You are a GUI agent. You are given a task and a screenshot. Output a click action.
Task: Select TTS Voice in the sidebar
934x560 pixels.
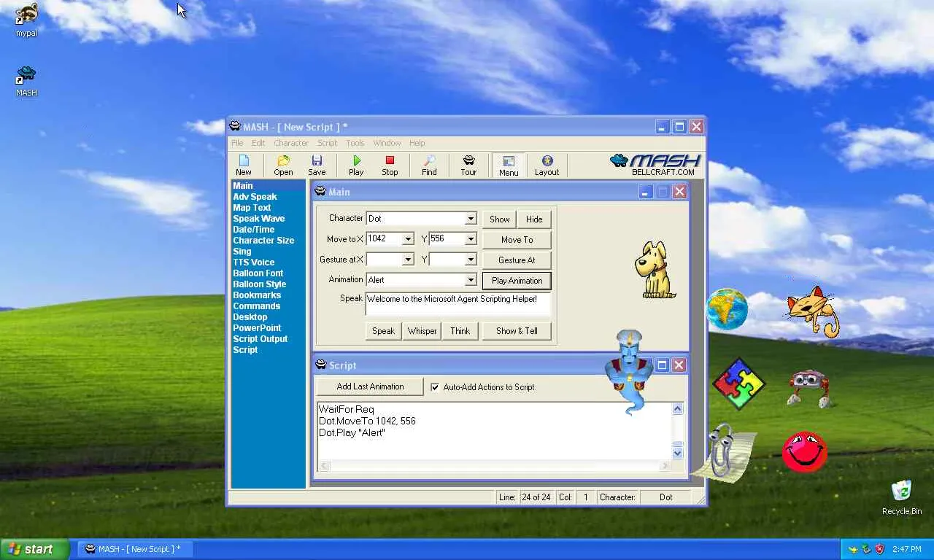(254, 262)
